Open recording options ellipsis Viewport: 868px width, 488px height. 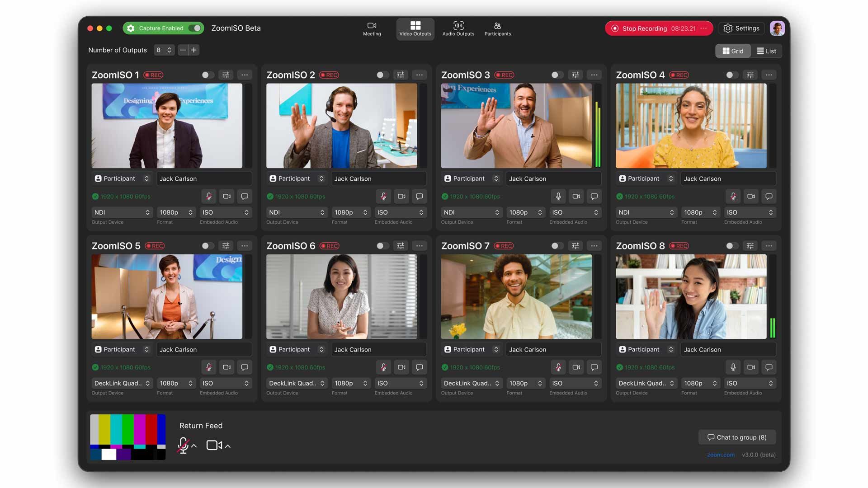pos(703,28)
